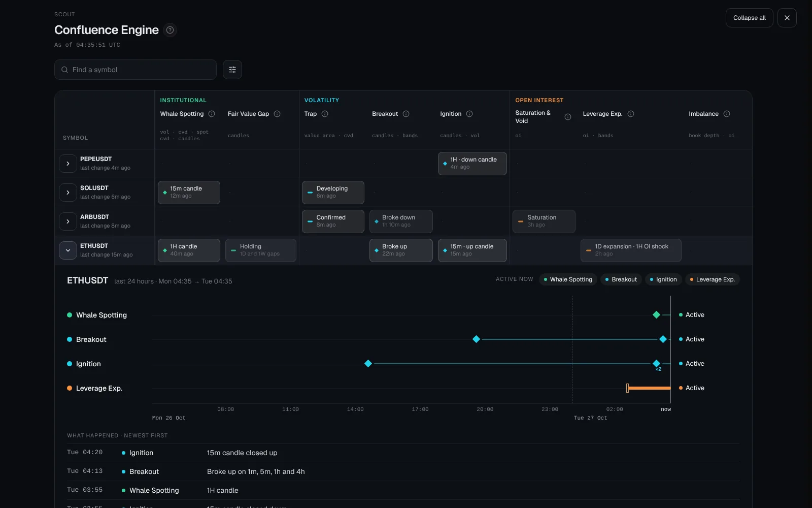The width and height of the screenshot is (812, 508).
Task: Collapse the ETHUSDT row
Action: pos(68,250)
